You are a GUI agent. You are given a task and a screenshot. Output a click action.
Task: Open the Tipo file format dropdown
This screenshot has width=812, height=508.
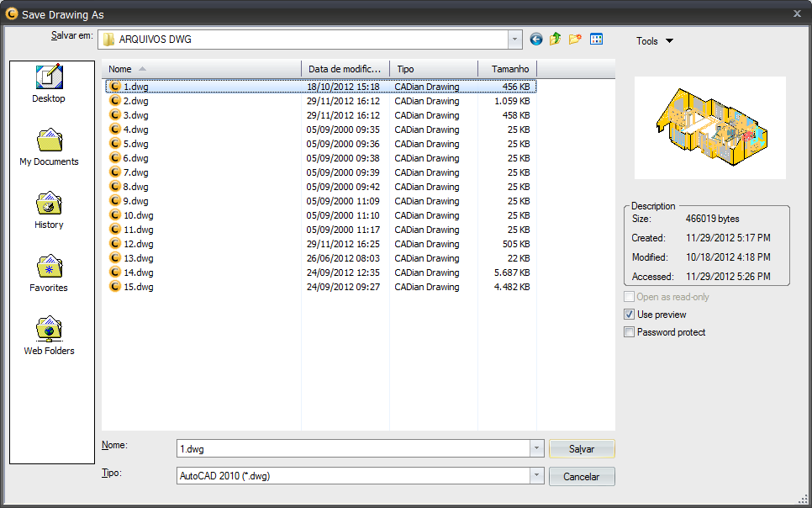pos(536,476)
